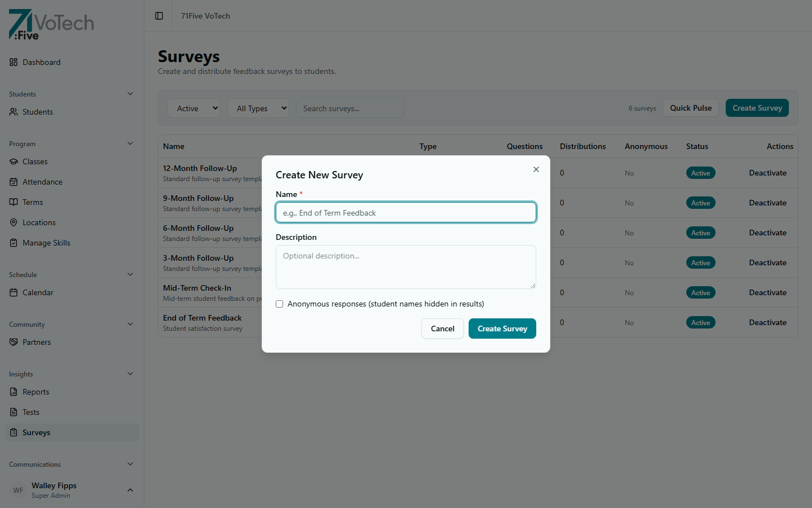The width and height of the screenshot is (812, 508).
Task: Open the Tests clipboard icon
Action: (13, 412)
